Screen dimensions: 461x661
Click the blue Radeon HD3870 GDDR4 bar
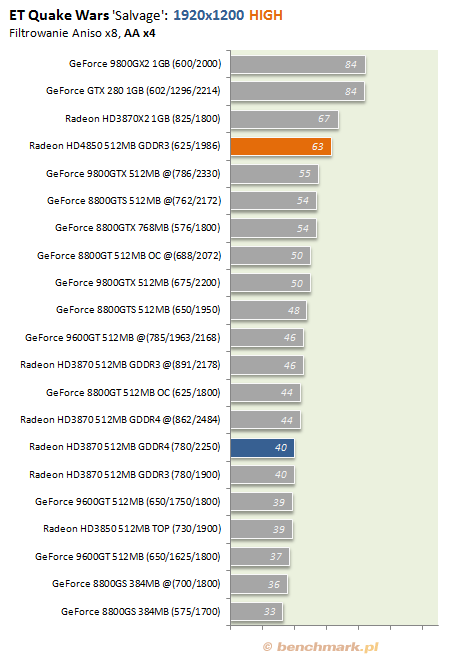(262, 448)
